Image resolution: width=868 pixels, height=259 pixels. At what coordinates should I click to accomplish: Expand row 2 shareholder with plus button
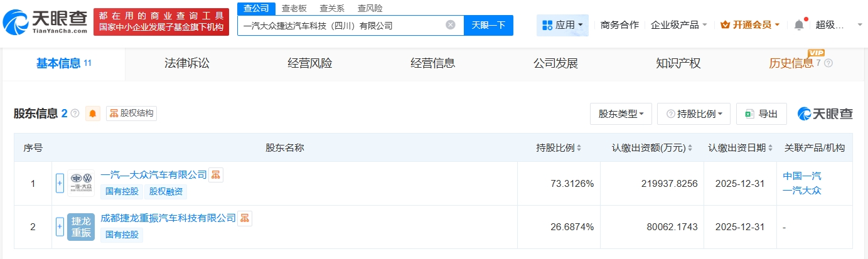point(60,227)
